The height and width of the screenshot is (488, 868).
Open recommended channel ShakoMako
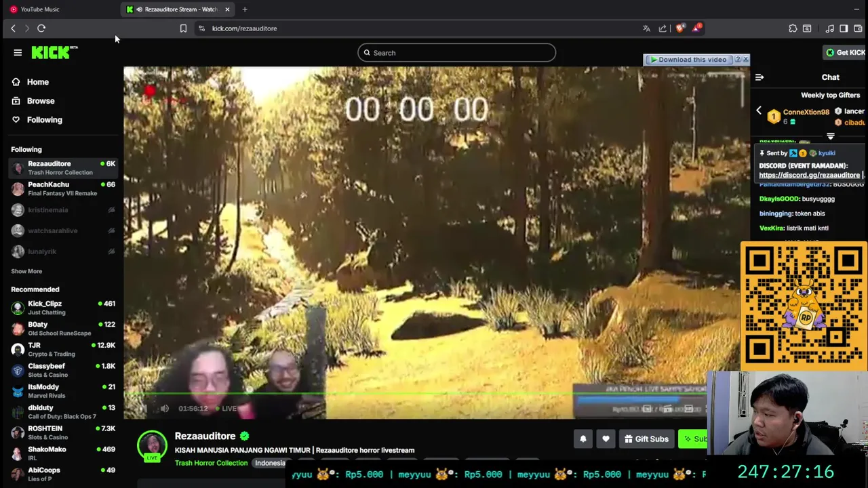pyautogui.click(x=62, y=453)
